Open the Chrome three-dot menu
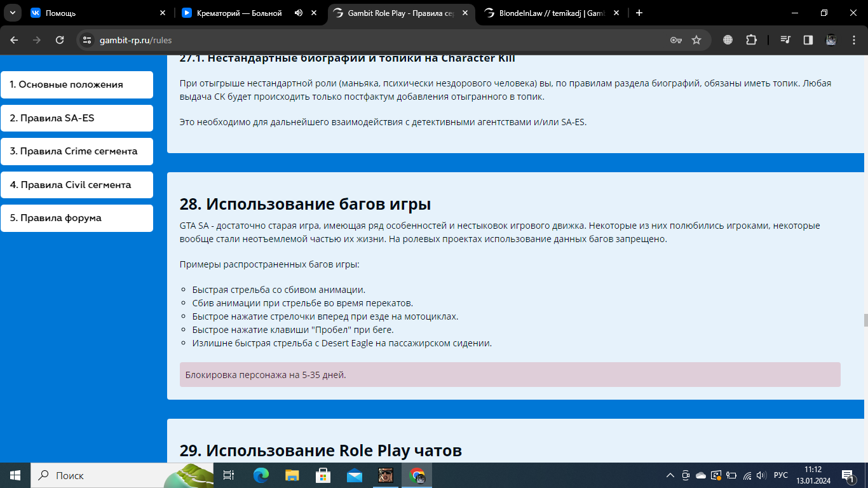868x488 pixels. pyautogui.click(x=854, y=40)
